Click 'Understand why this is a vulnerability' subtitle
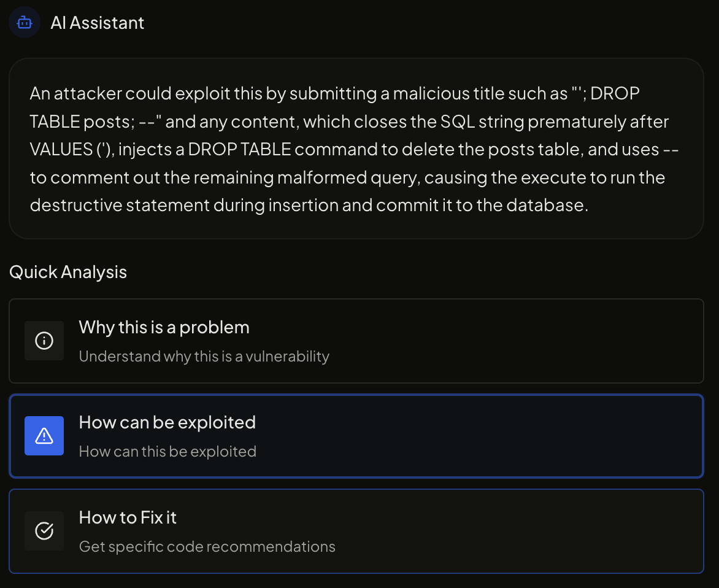The height and width of the screenshot is (588, 719). [204, 356]
